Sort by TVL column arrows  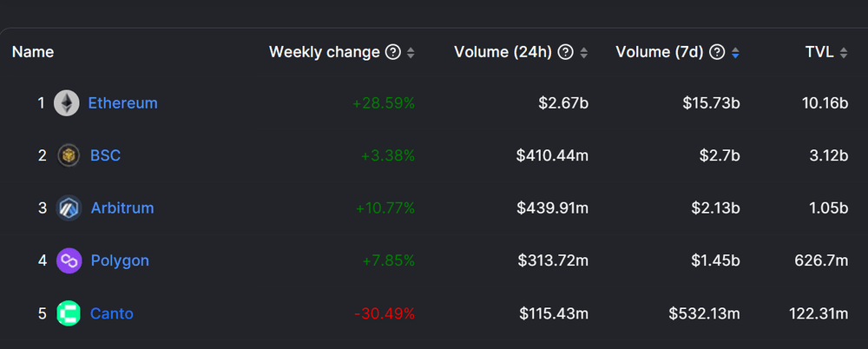click(x=843, y=53)
